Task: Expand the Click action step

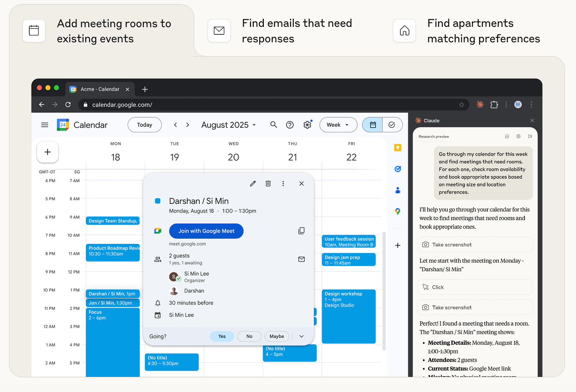Action: click(x=475, y=287)
